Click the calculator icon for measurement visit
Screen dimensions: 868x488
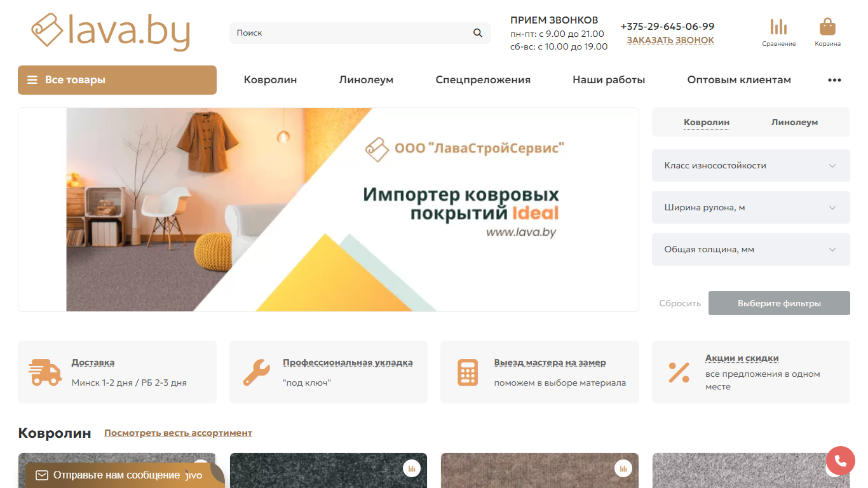click(x=468, y=372)
